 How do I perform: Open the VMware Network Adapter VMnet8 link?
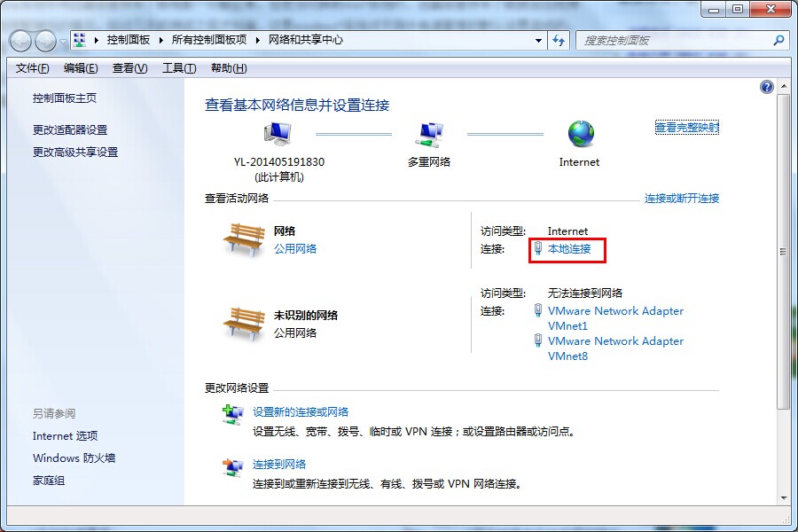point(615,348)
